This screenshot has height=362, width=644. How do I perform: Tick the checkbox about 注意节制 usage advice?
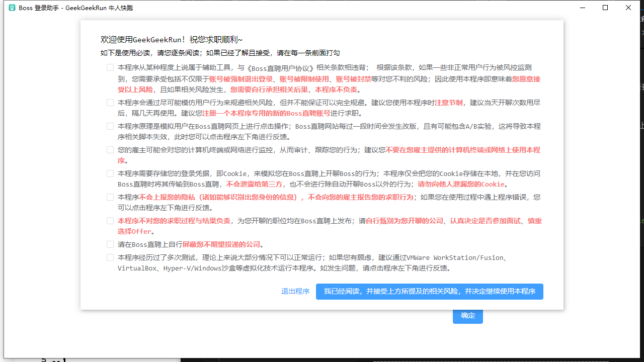pos(110,103)
